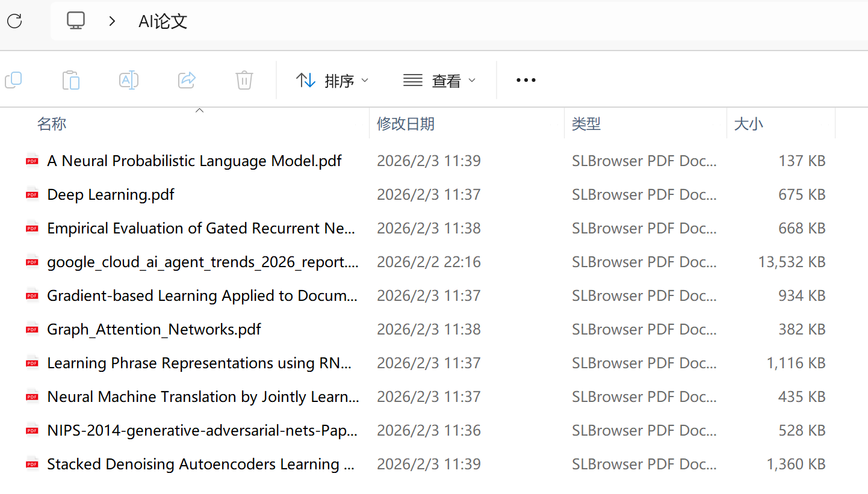The image size is (868, 494).
Task: Click 大小 header to sort by size
Action: (749, 123)
